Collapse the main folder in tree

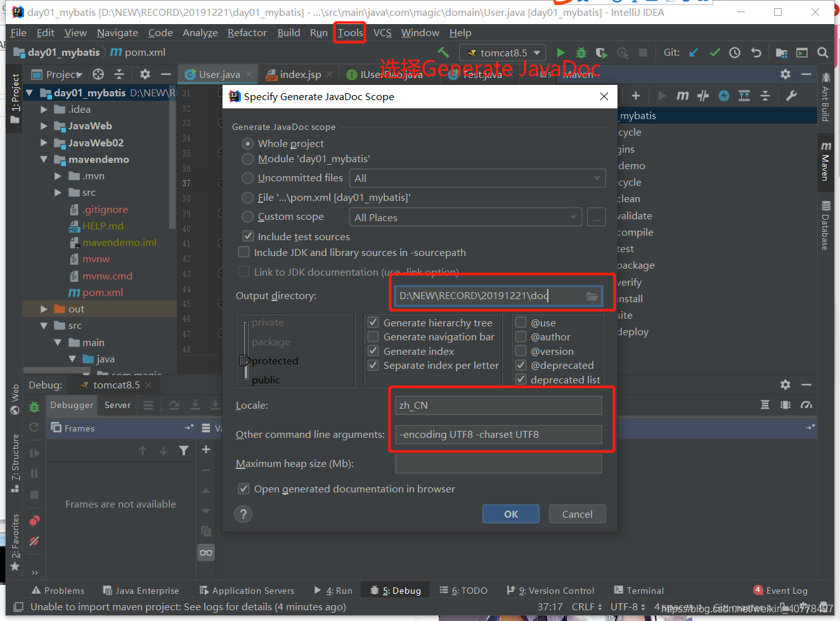58,342
